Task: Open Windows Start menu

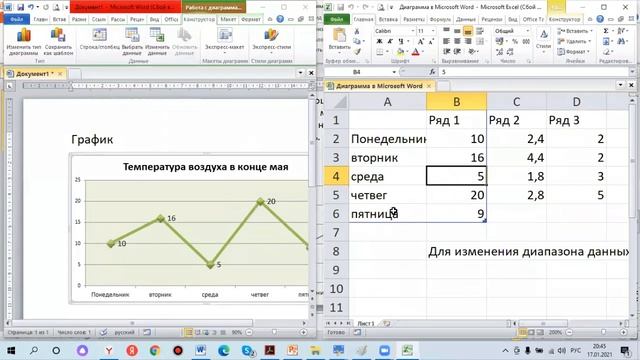Action: (11, 351)
